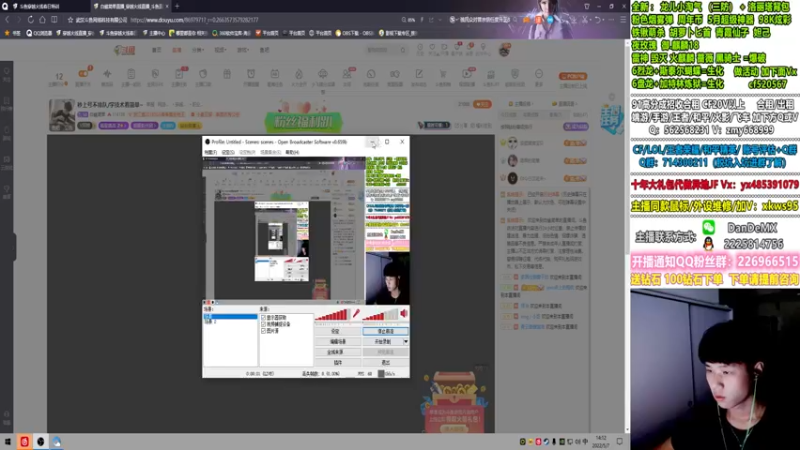This screenshot has width=800, height=450.
Task: Click the calendar icon in Douyu toolbar
Action: (x=274, y=74)
